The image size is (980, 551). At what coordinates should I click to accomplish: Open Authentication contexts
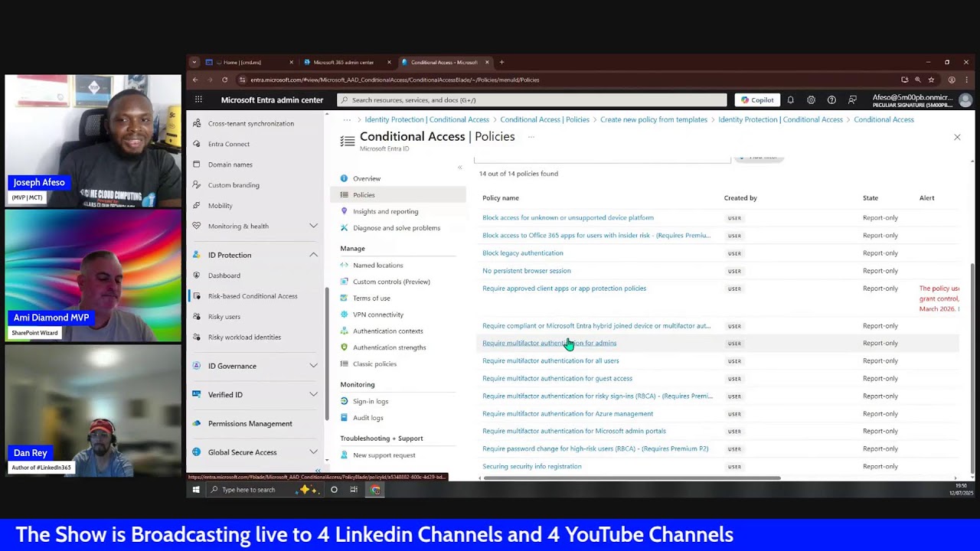point(387,331)
